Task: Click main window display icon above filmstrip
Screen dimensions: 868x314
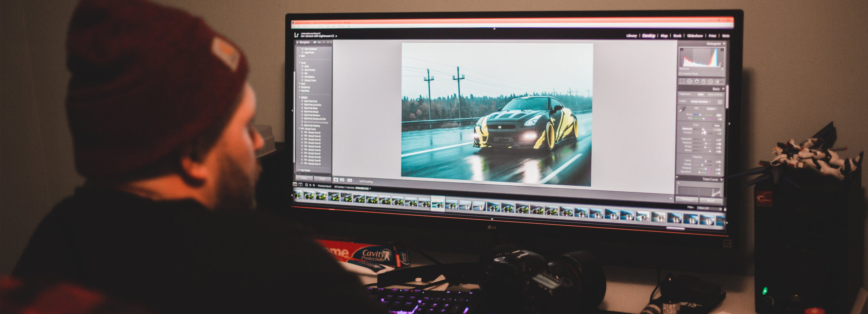Action: point(295,184)
